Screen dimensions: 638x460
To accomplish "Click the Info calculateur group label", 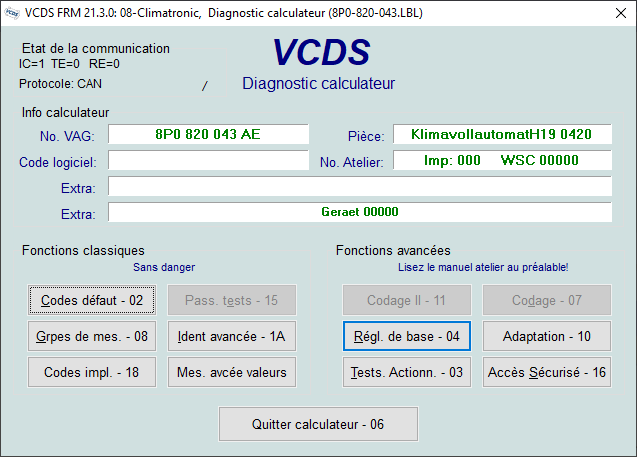I will pos(66,113).
